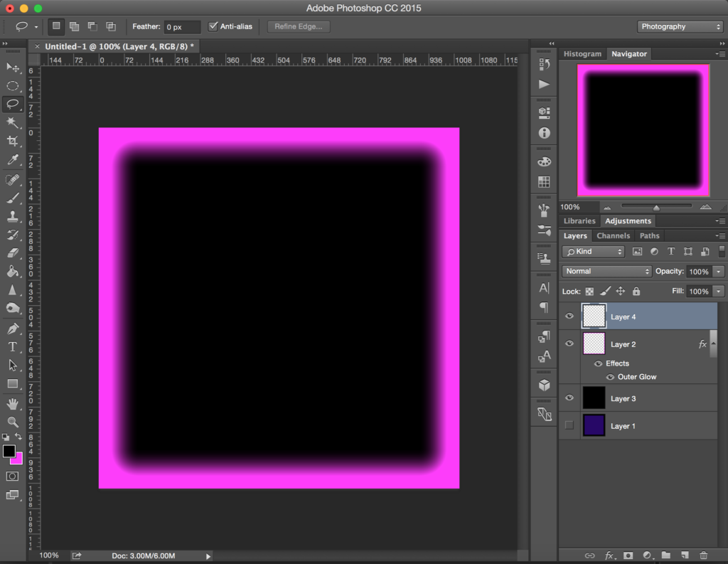The image size is (728, 564).
Task: Collapse Layer 2 effects list
Action: click(x=714, y=344)
